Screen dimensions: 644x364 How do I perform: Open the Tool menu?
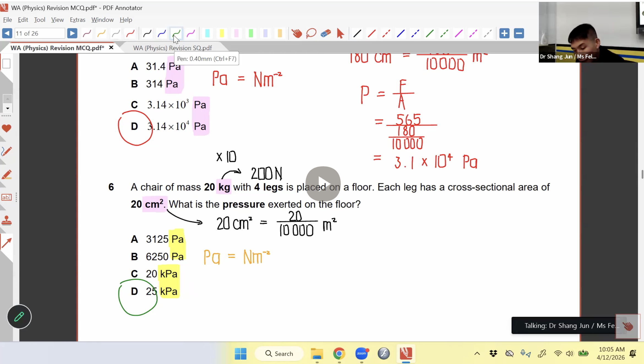tap(40, 20)
